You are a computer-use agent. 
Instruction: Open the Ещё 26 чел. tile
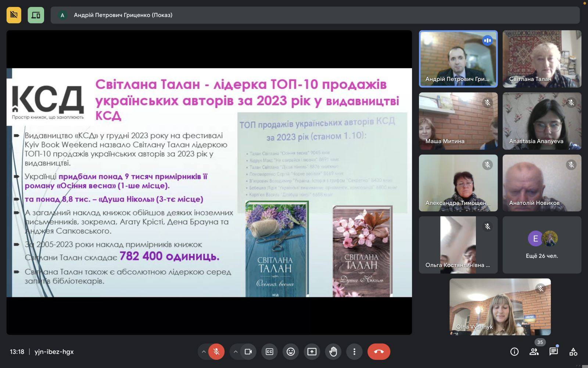coord(542,245)
